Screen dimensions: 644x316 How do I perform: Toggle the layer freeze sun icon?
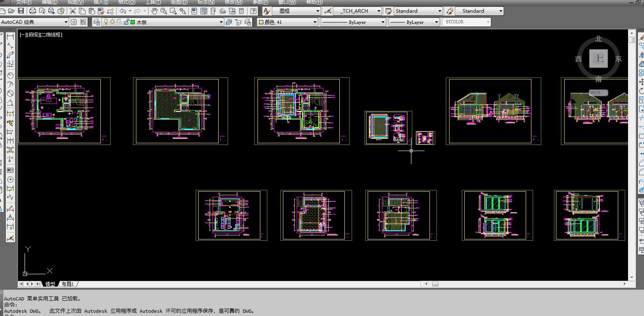pos(112,22)
